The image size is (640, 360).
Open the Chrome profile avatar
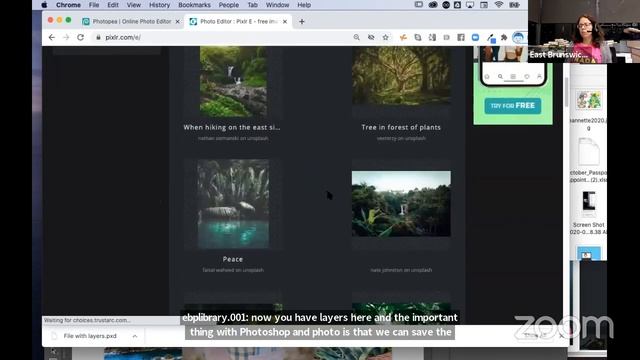[518, 38]
